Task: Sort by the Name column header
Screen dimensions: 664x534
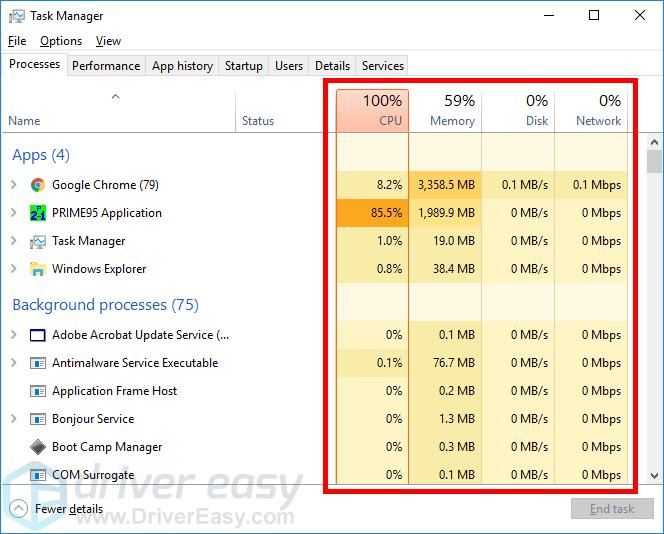Action: pyautogui.click(x=119, y=111)
